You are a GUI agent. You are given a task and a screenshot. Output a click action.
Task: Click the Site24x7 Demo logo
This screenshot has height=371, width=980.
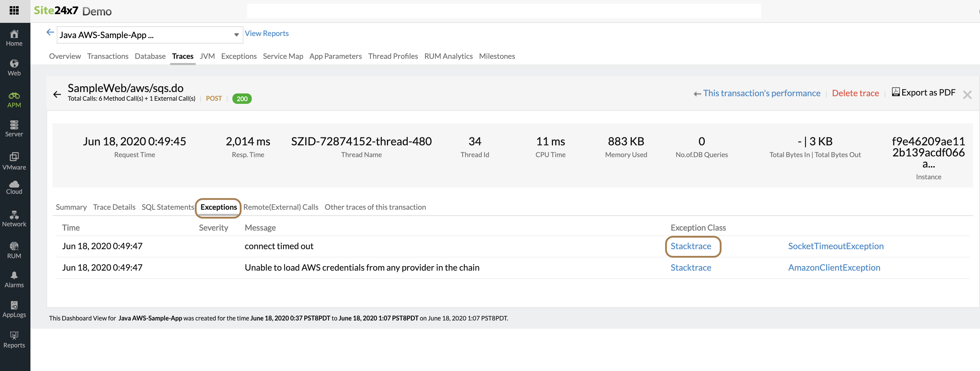click(x=73, y=11)
